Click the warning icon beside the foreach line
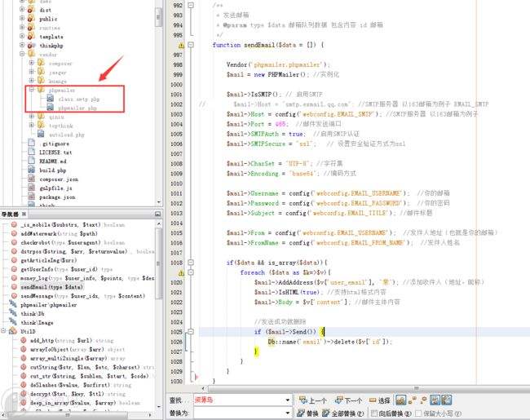The height and width of the screenshot is (420, 530). [x=181, y=273]
